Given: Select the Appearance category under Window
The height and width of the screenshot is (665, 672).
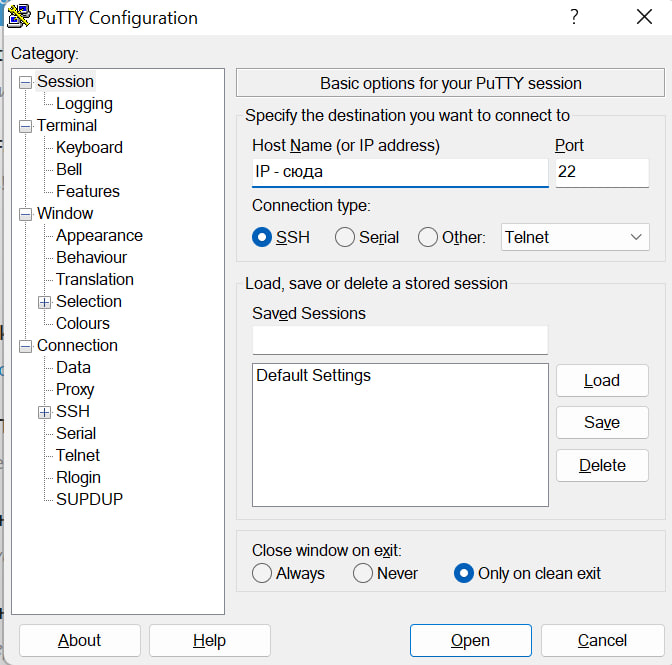Looking at the screenshot, I should 99,236.
